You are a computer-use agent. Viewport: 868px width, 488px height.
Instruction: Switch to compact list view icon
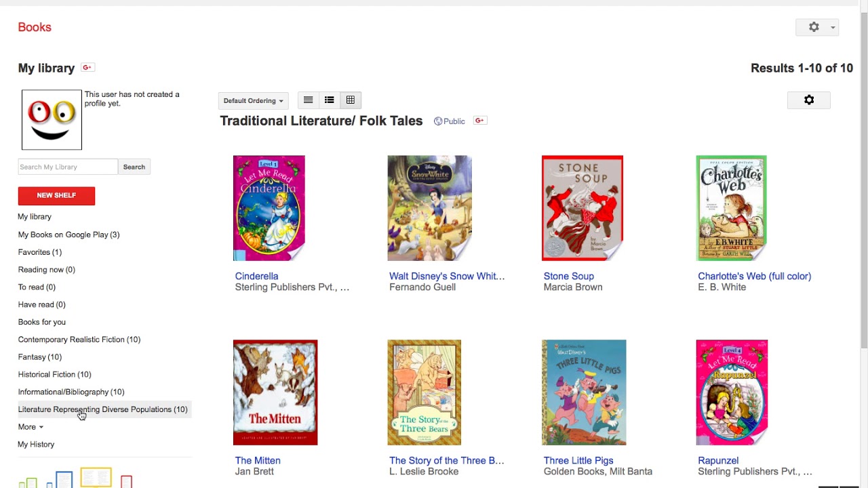click(308, 100)
